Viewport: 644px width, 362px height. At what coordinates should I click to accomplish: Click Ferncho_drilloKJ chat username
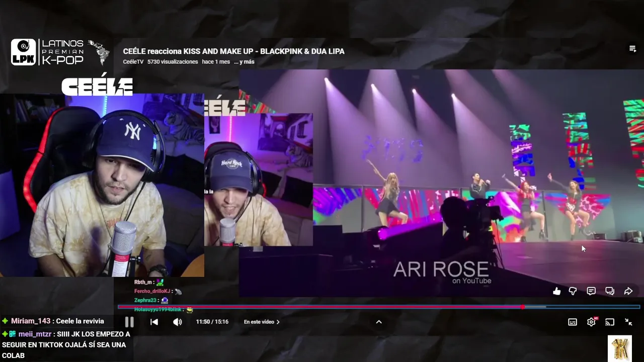(x=153, y=291)
